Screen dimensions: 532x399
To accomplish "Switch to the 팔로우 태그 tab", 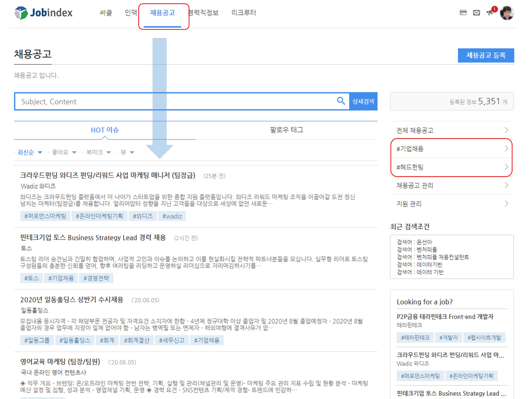I will 286,130.
